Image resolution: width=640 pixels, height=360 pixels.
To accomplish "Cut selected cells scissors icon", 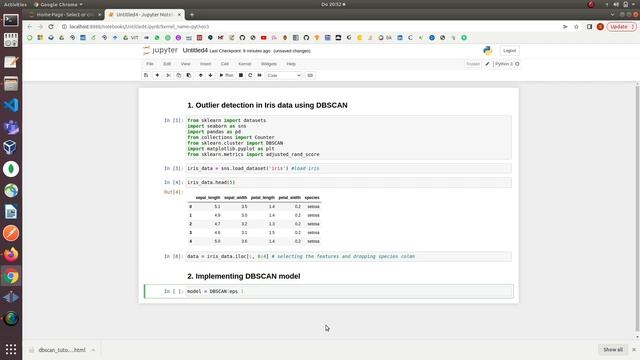I will tap(168, 76).
